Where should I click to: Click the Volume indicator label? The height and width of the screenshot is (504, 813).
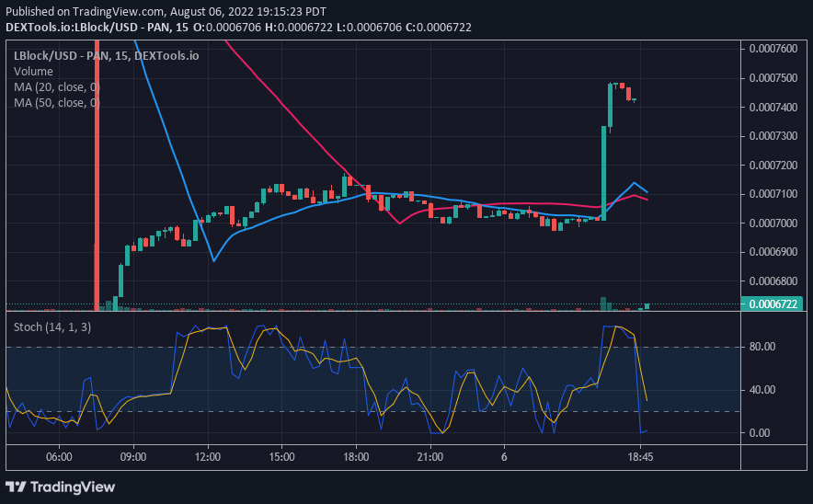[x=34, y=71]
